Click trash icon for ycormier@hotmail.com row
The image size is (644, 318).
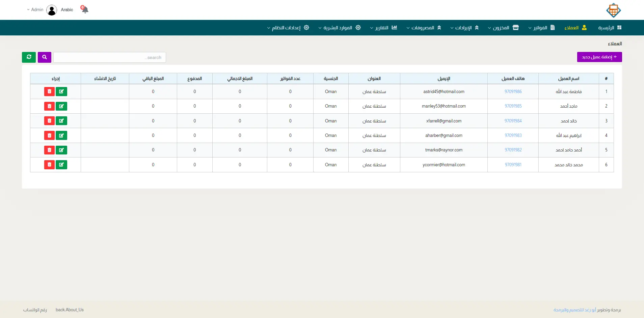[49, 165]
